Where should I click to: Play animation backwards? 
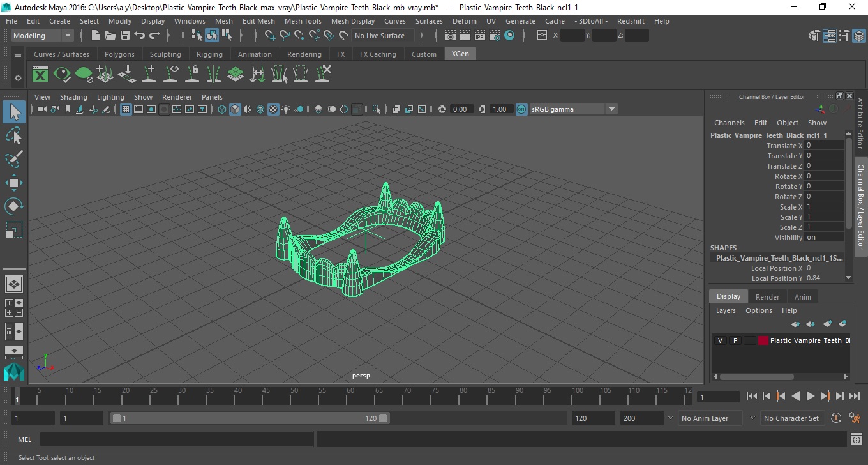pos(796,396)
